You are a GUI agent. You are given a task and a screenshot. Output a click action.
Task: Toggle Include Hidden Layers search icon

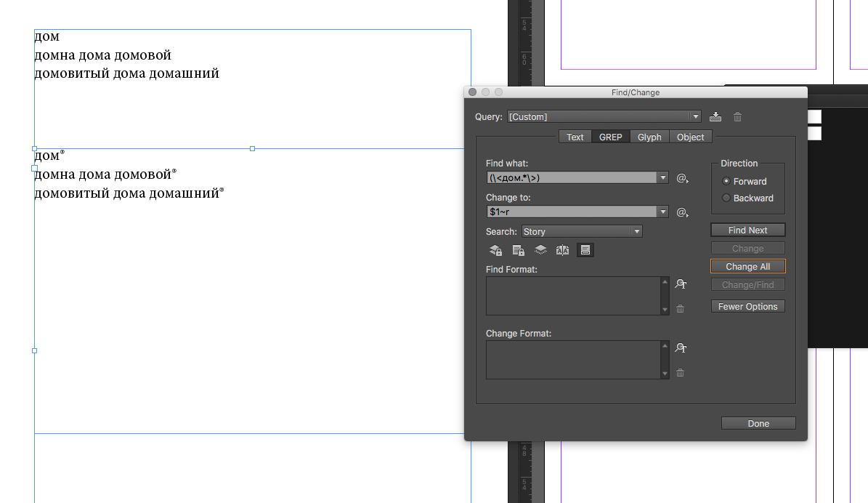coord(540,250)
